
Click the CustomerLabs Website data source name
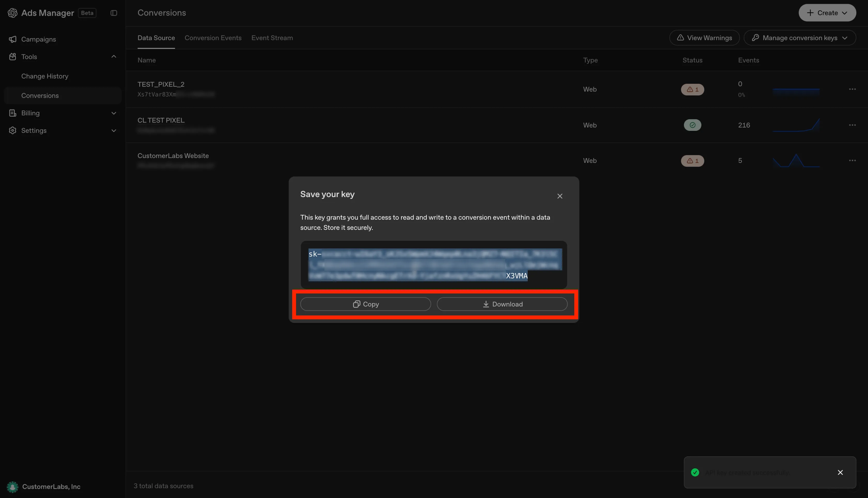[173, 156]
